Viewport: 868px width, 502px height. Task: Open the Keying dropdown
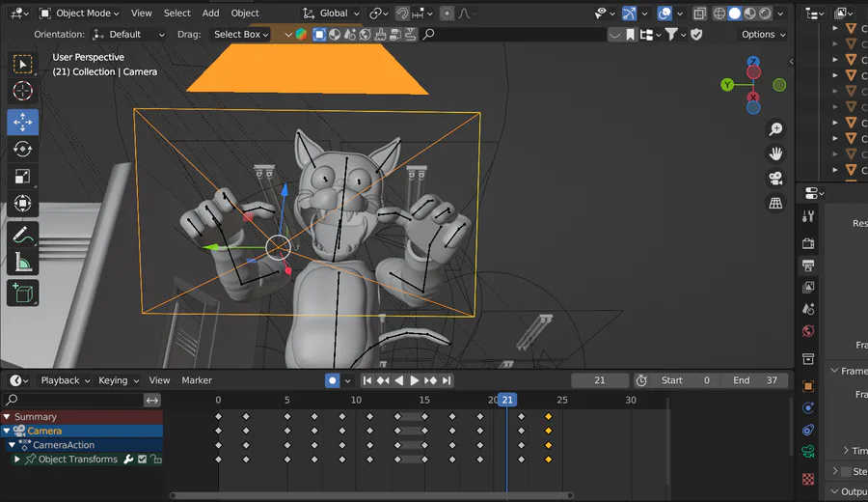click(x=119, y=380)
